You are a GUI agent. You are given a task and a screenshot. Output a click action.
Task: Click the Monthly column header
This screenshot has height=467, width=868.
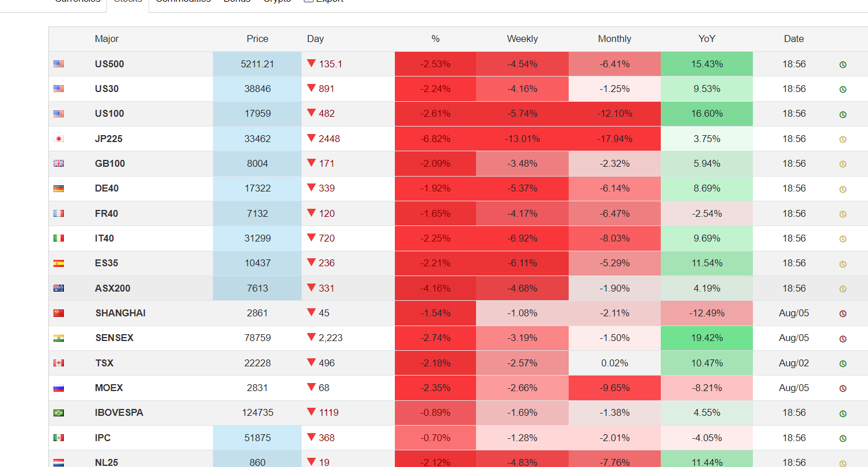coord(614,39)
